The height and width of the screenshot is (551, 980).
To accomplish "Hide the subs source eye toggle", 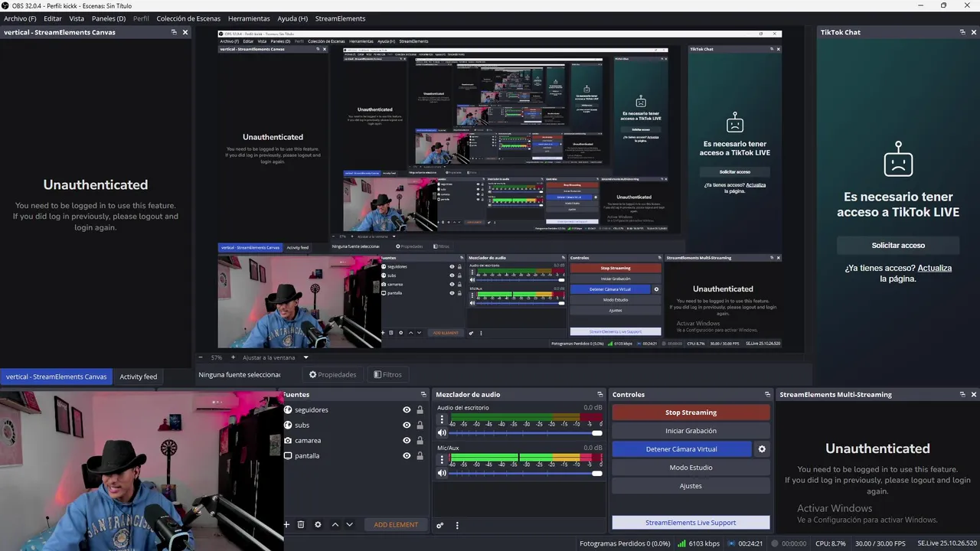I will [x=407, y=425].
